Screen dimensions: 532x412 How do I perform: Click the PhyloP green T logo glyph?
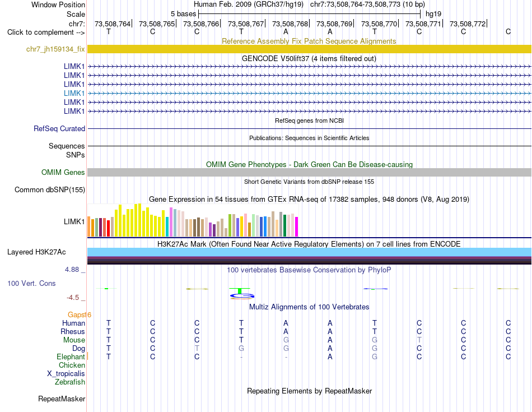point(240,290)
